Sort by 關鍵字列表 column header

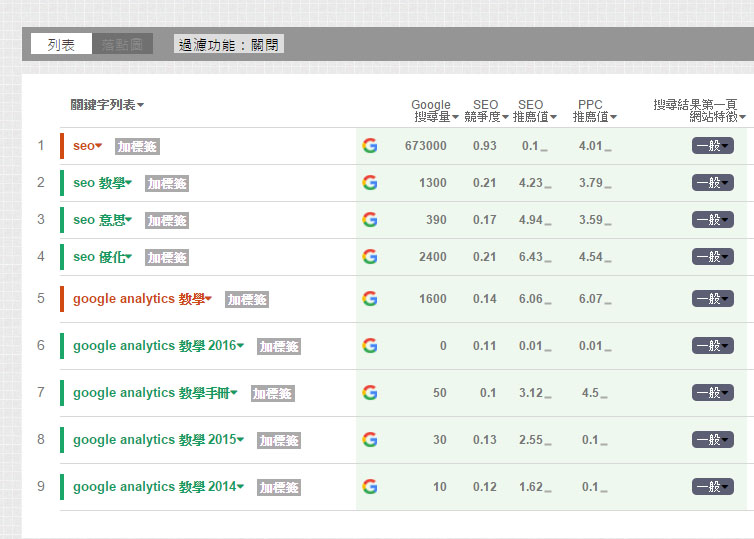tap(107, 104)
